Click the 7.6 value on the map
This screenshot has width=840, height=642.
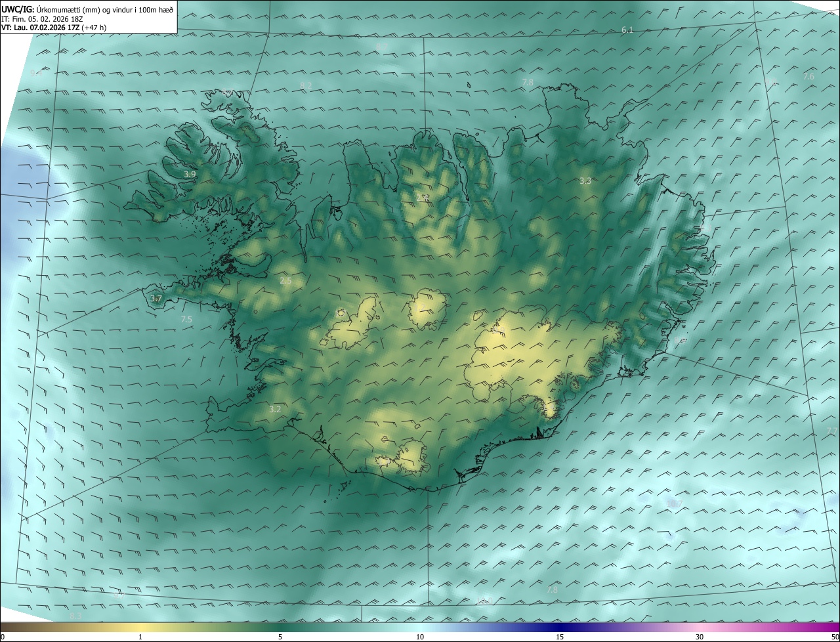click(808, 77)
